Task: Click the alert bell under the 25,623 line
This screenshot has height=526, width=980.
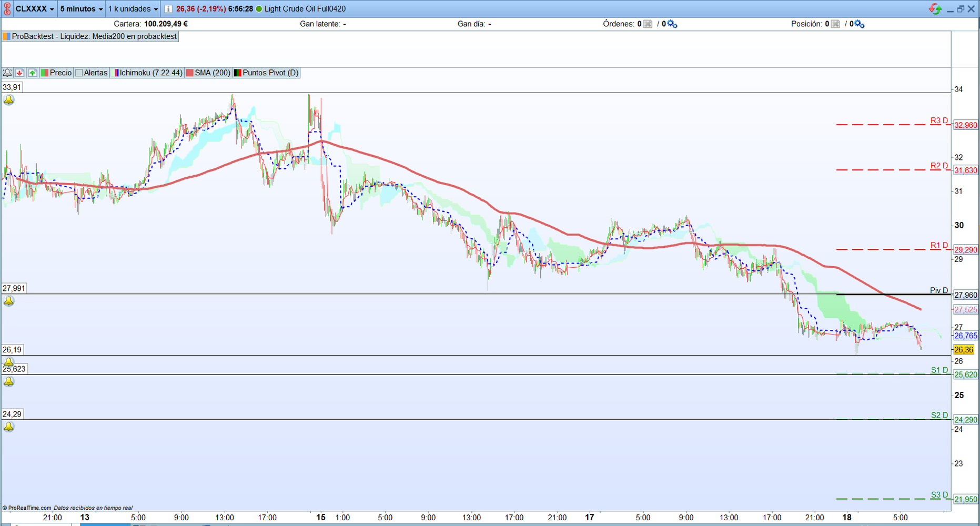Action: pyautogui.click(x=9, y=381)
